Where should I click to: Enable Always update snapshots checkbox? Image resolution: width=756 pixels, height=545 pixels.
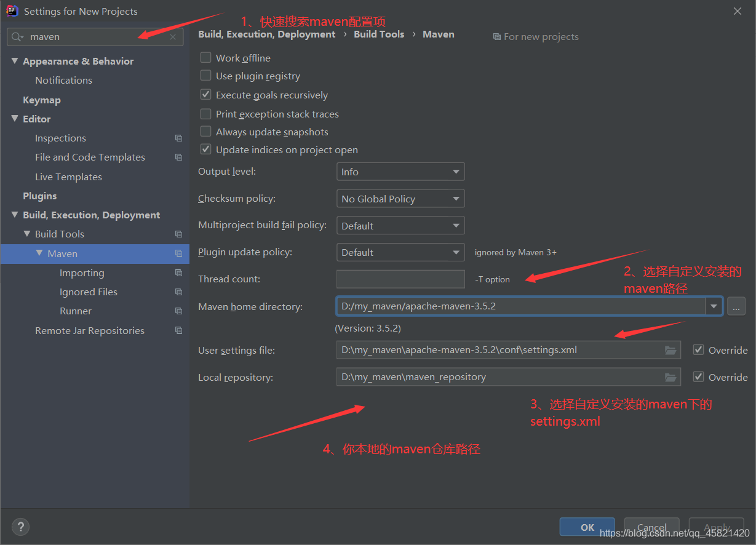[205, 132]
